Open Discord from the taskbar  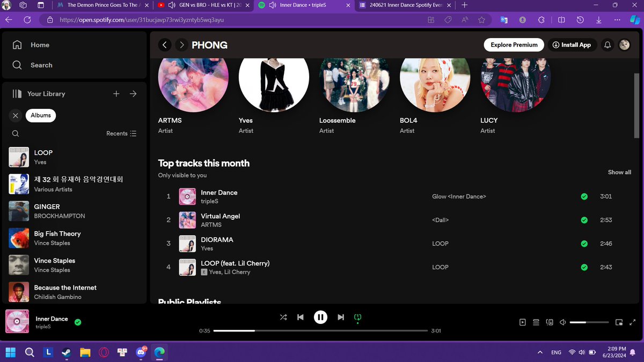[141, 352]
